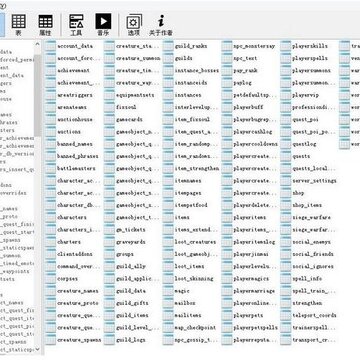Image resolution: width=360 pixels, height=360 pixels.
Task: Select the guild_ally table name
Action: click(x=131, y=267)
